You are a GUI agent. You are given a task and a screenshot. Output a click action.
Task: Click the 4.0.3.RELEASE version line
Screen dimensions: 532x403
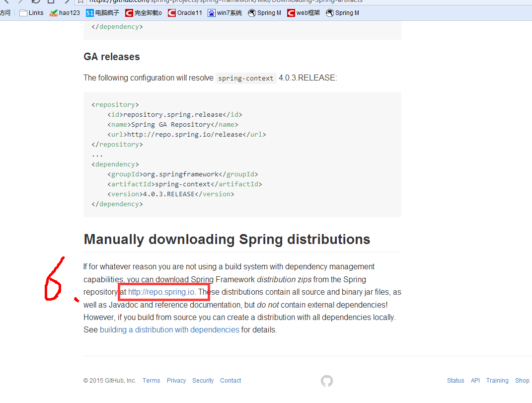(171, 194)
